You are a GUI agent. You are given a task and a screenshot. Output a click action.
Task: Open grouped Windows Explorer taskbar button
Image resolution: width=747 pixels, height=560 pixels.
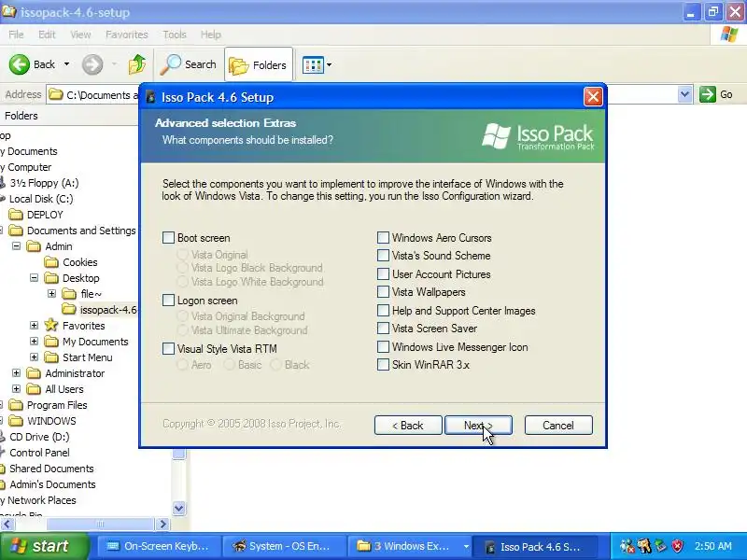tap(410, 546)
